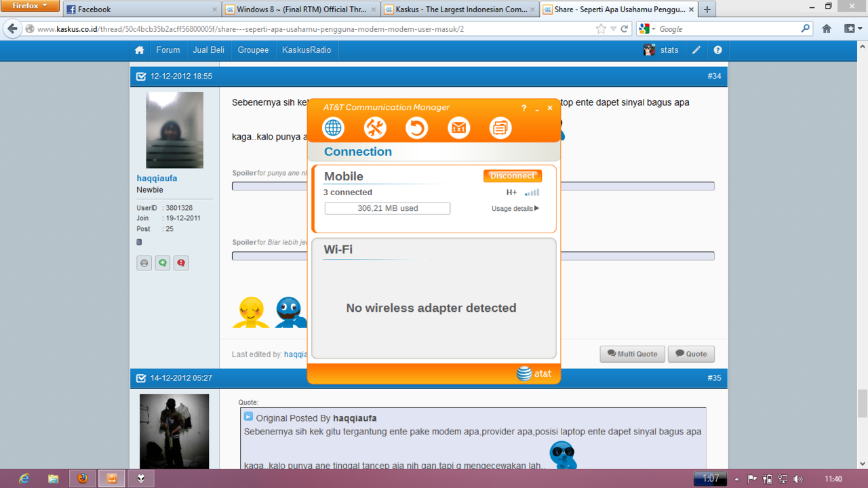This screenshot has height=488, width=868.
Task: Click the Mobile signal strength bars indicator
Action: point(532,192)
